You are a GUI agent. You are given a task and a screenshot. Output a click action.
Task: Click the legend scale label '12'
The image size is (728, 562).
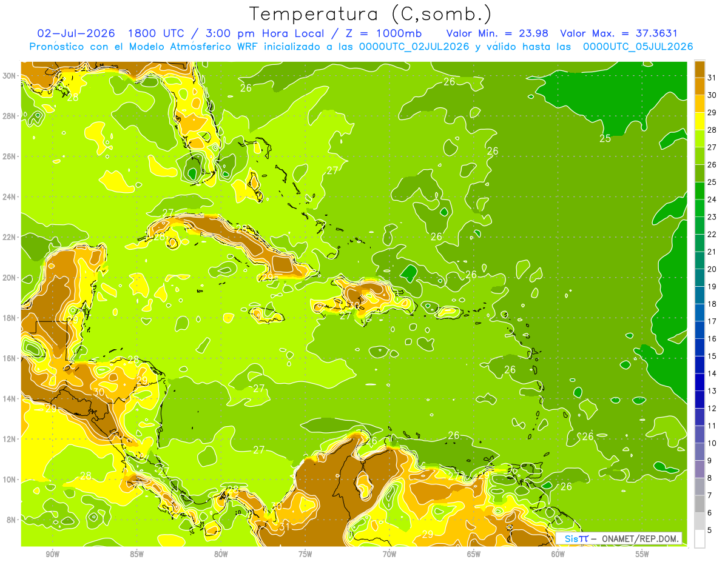[712, 408]
